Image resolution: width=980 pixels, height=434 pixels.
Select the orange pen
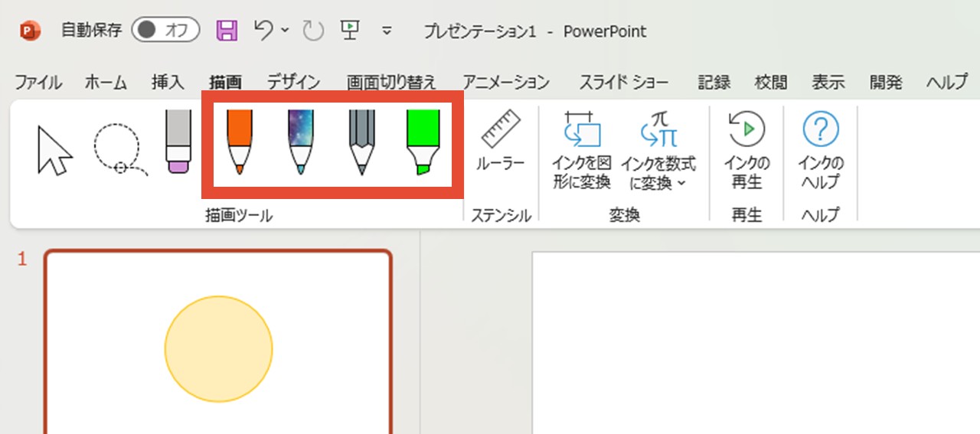[240, 142]
